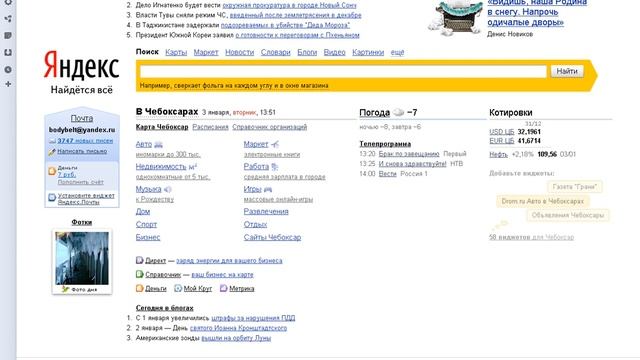640x360 pixels.
Task: Open the Развлечения category link
Action: click(x=266, y=211)
